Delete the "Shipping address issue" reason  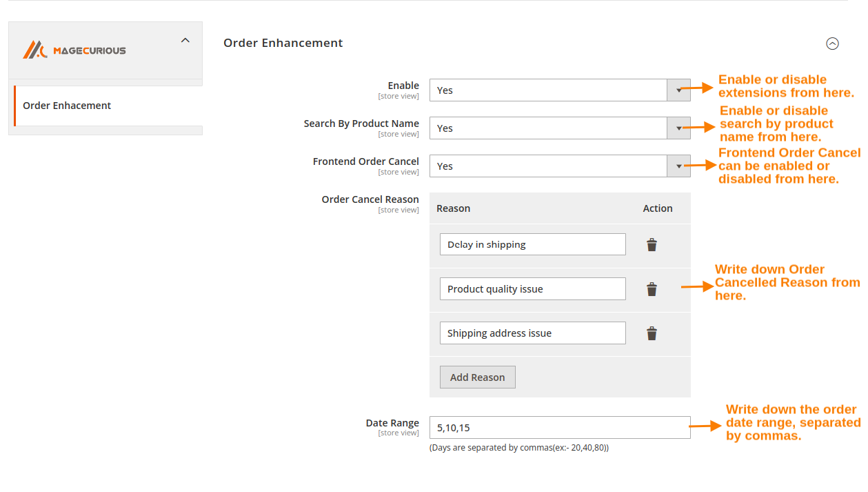pos(652,333)
